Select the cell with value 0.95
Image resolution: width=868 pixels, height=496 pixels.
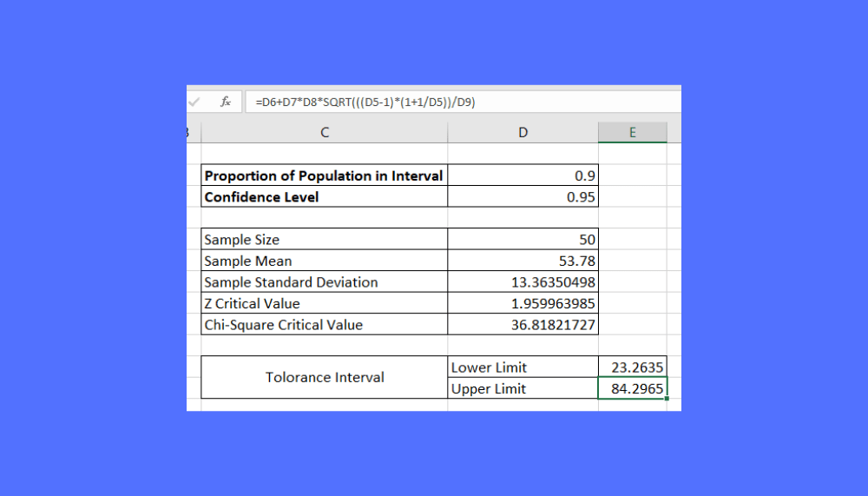click(x=523, y=196)
